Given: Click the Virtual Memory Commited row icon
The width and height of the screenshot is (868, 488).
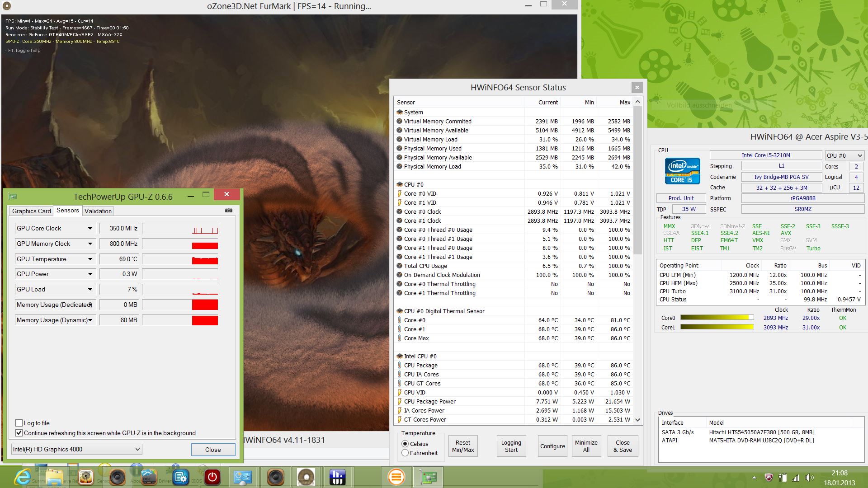Looking at the screenshot, I should point(399,121).
